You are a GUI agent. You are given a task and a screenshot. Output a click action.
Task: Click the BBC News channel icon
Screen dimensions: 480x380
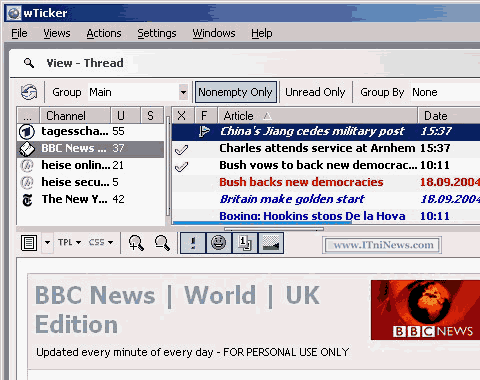(27, 148)
